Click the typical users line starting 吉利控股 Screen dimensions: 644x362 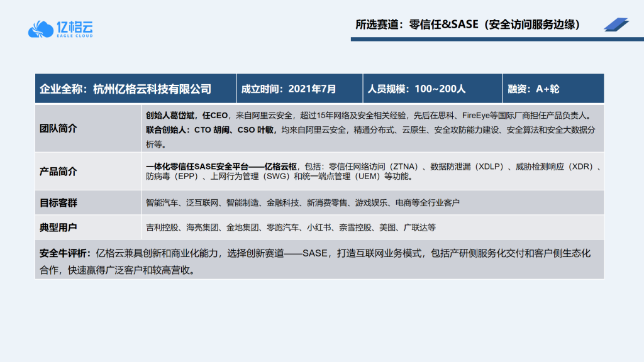click(291, 228)
